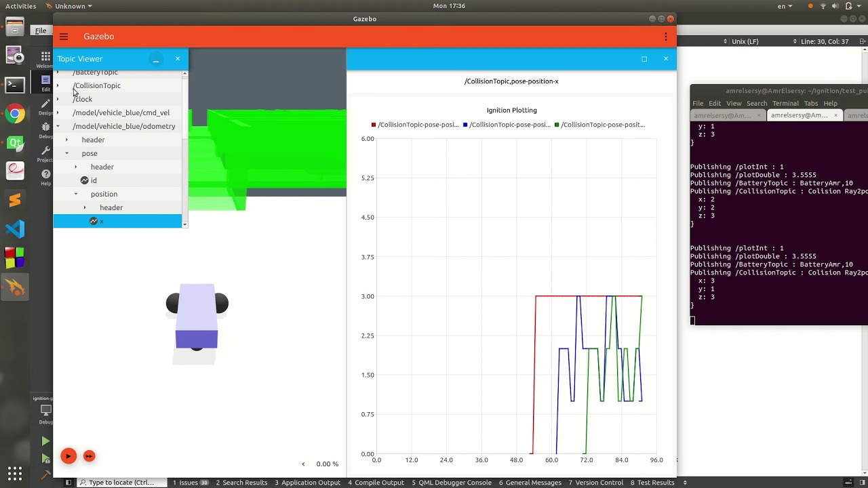Image resolution: width=868 pixels, height=488 pixels.
Task: Maximize the plotting panel
Action: click(644, 59)
